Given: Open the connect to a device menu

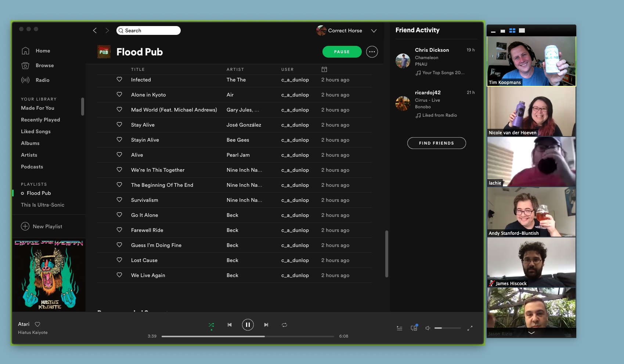Looking at the screenshot, I should tap(414, 328).
